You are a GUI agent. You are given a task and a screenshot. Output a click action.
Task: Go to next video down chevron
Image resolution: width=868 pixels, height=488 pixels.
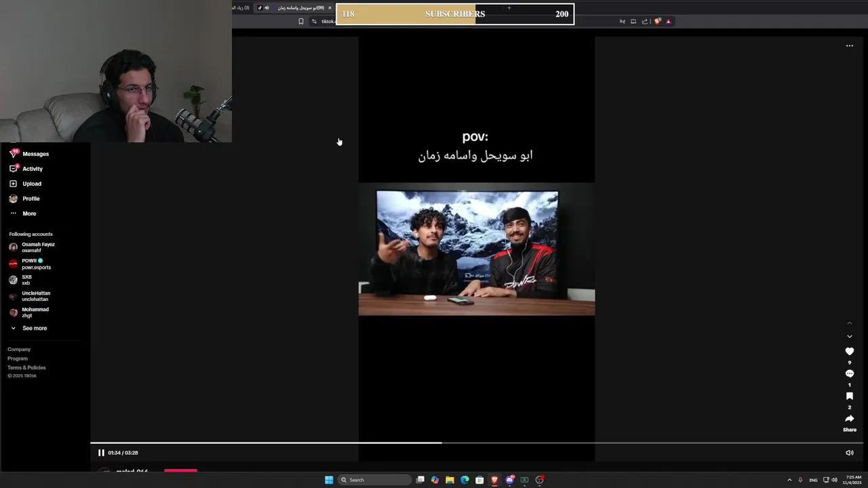pos(849,336)
